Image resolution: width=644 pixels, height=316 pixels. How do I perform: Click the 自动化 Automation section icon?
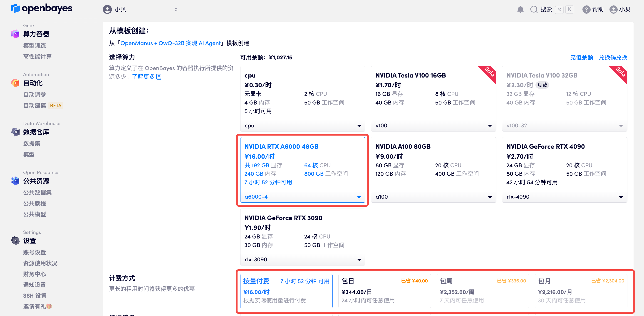[x=15, y=83]
